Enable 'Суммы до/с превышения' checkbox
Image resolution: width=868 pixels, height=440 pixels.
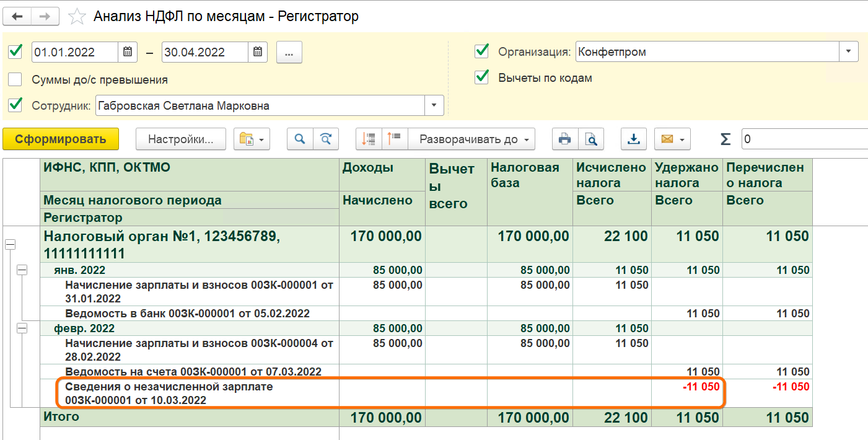click(x=15, y=79)
